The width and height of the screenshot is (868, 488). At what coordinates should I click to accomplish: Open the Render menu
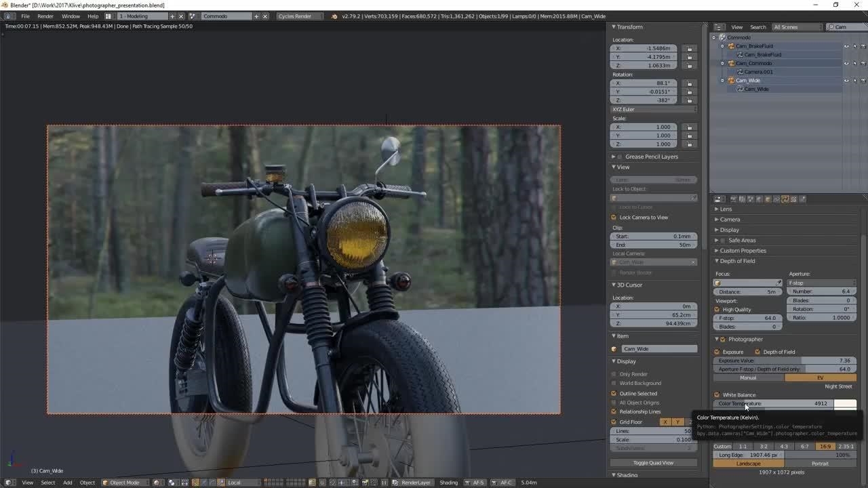pos(45,16)
